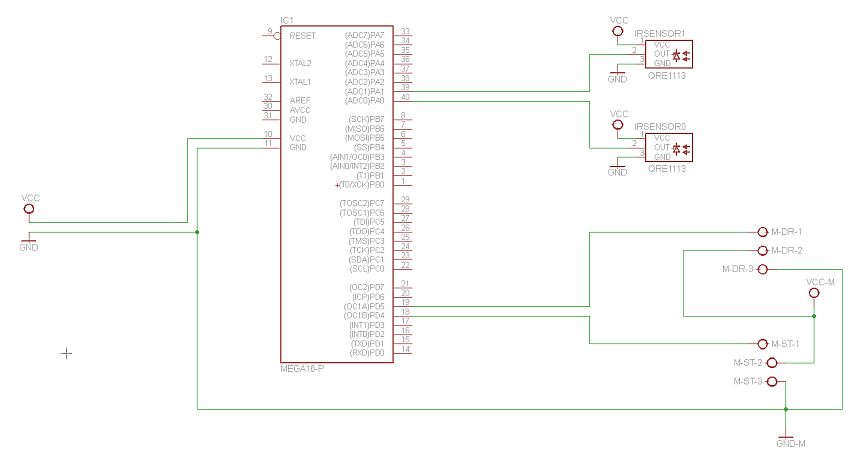Click the AVCC pin label
Viewport: 866px width, 469px height.
(300, 110)
